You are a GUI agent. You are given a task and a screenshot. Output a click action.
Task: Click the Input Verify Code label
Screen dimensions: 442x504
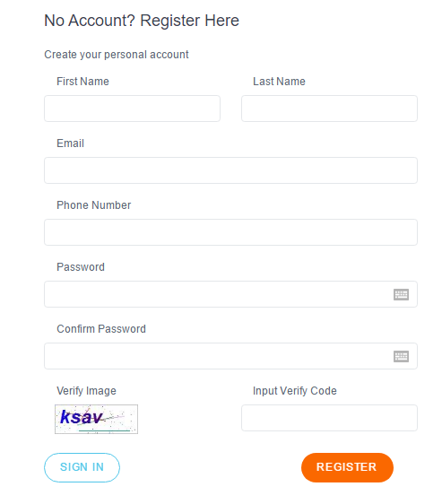click(x=295, y=391)
